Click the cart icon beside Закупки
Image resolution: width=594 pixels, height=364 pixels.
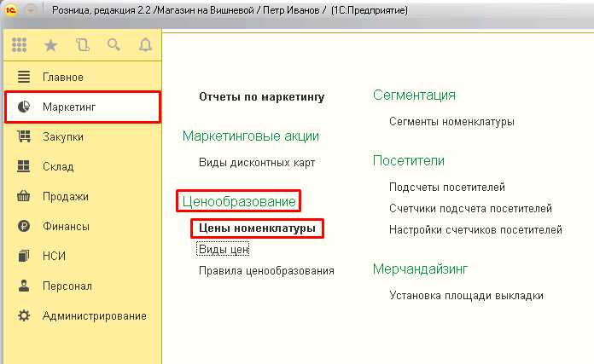[x=24, y=136]
